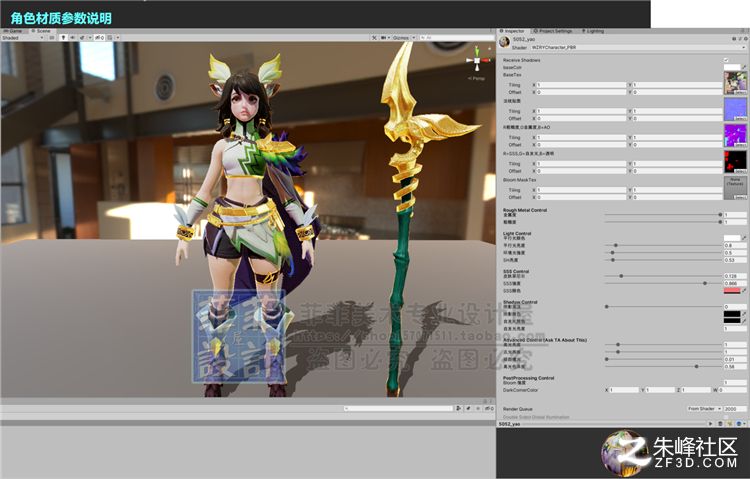Viewport: 750px width, 479px height.
Task: Toggle Double Sided Global Illumination checkbox
Action: [726, 417]
